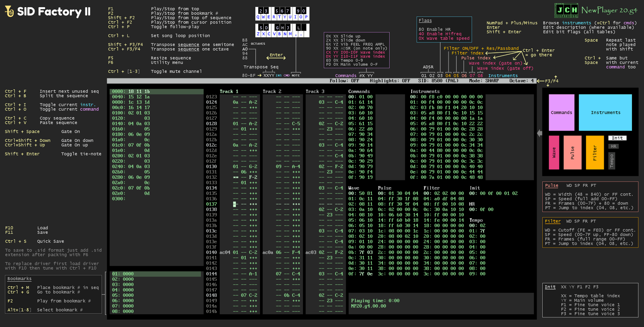Select the white Init block in layout diagram
This screenshot has width=644, height=327.
617,138
